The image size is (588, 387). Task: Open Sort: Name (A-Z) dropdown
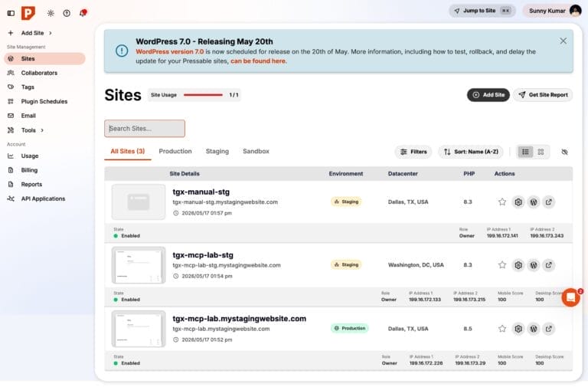tap(471, 152)
